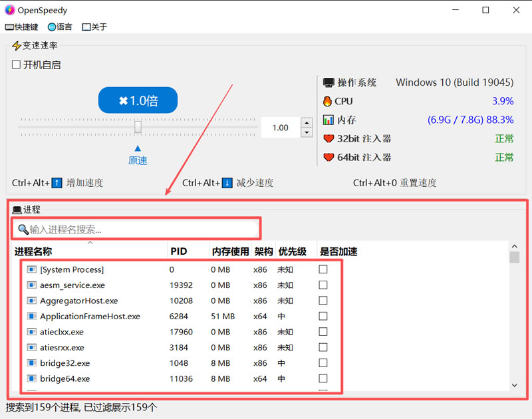Click process list scrollbar down arrow
The image size is (532, 419).
click(514, 385)
